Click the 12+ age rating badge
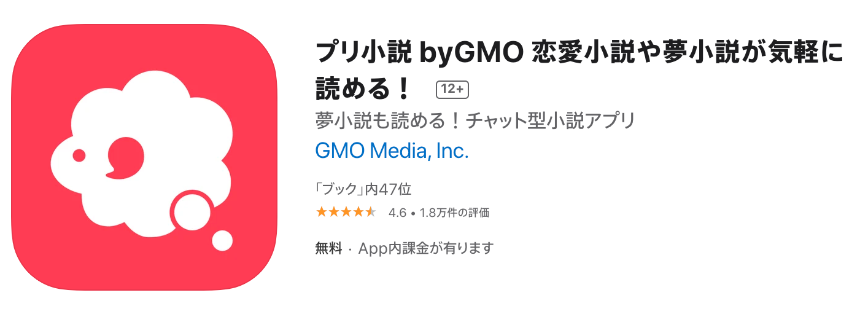 click(452, 89)
